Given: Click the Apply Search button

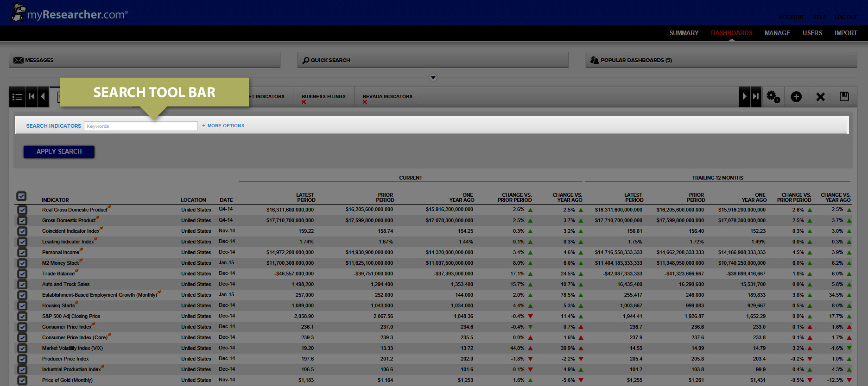Looking at the screenshot, I should [59, 152].
